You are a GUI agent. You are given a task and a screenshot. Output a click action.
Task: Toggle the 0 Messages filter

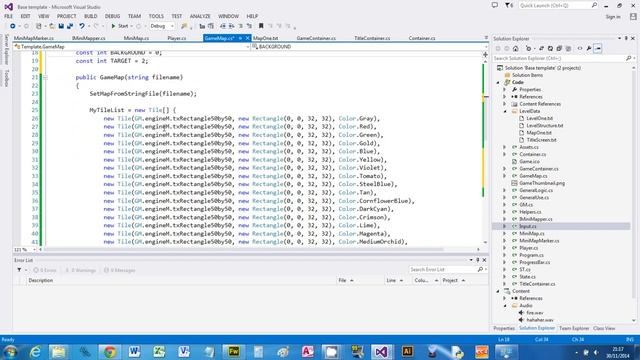click(x=119, y=270)
